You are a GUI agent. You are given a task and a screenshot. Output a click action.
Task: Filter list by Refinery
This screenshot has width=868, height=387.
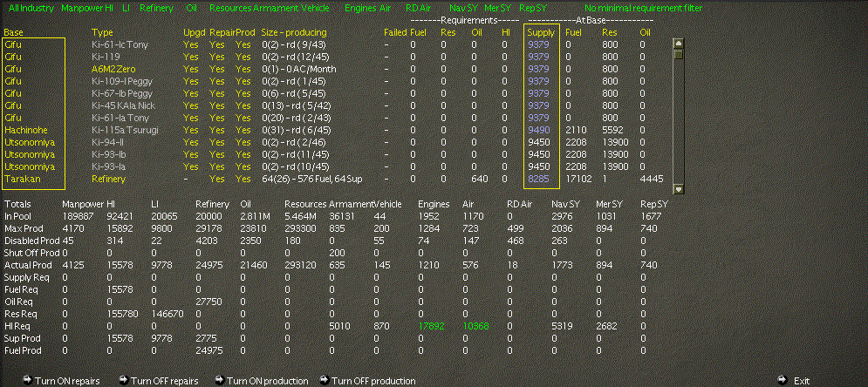point(156,9)
